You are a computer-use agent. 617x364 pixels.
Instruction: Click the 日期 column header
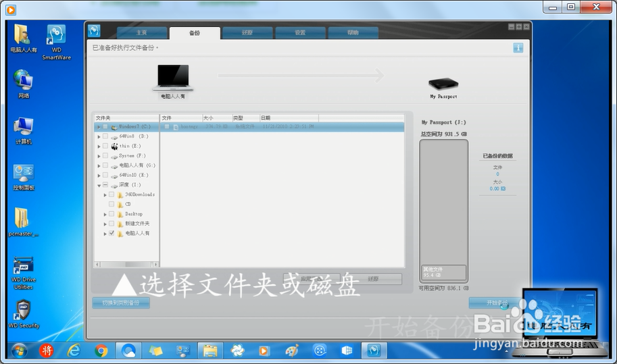(289, 118)
